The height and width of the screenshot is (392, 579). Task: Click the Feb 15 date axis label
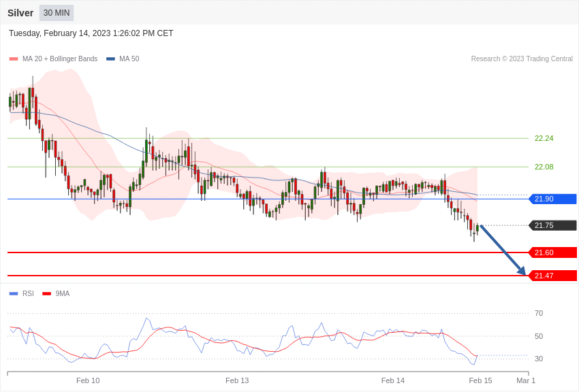click(x=480, y=380)
